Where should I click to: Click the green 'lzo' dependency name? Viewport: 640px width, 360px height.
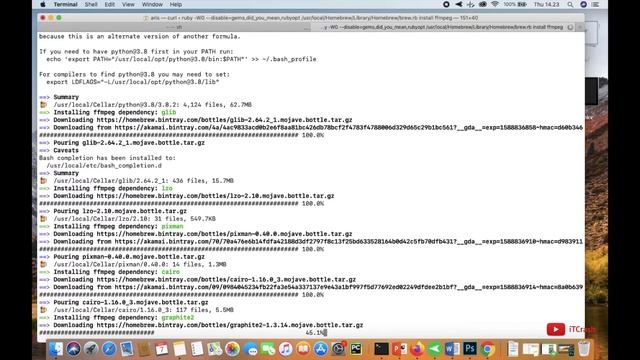pyautogui.click(x=167, y=188)
